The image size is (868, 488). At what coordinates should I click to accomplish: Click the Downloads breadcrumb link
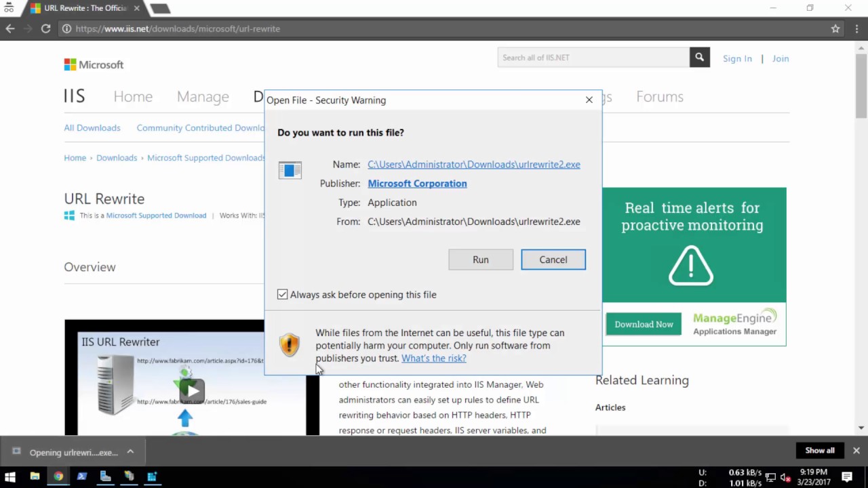tap(117, 157)
